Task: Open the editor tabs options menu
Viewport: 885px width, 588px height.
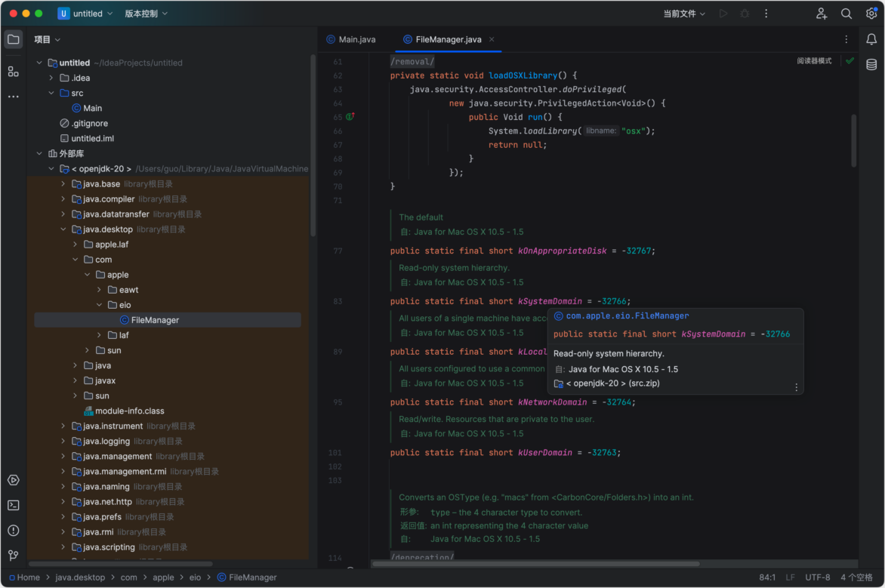Action: click(846, 39)
